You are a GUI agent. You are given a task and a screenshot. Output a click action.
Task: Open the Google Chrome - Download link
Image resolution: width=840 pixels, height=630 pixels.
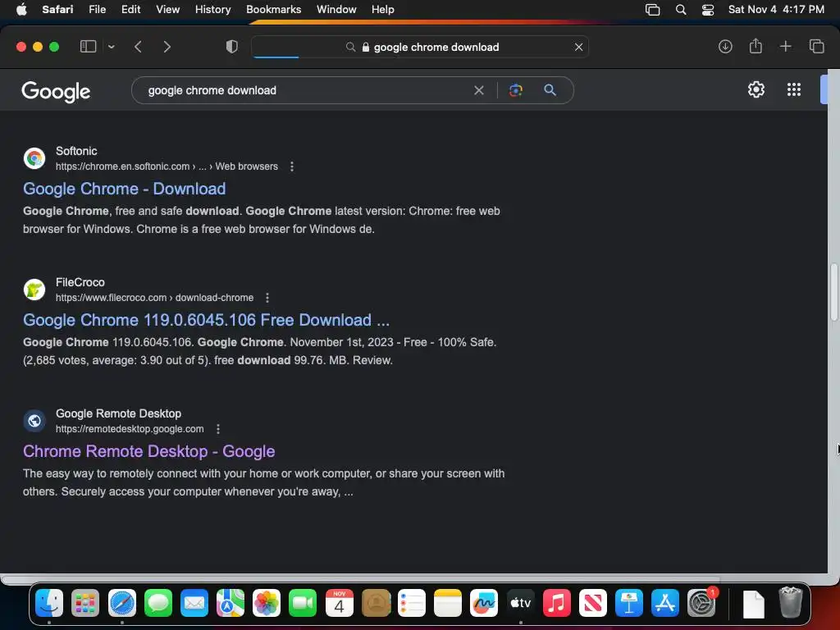[x=125, y=189]
